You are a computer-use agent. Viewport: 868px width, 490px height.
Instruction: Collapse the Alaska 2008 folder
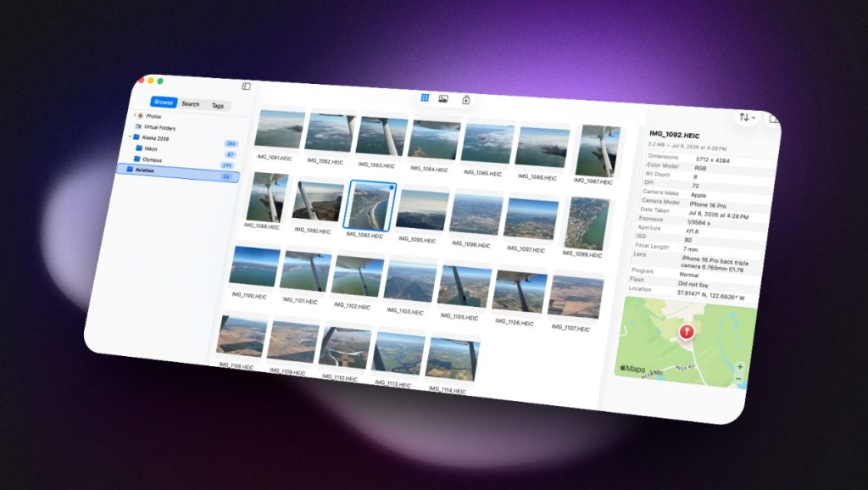[130, 136]
